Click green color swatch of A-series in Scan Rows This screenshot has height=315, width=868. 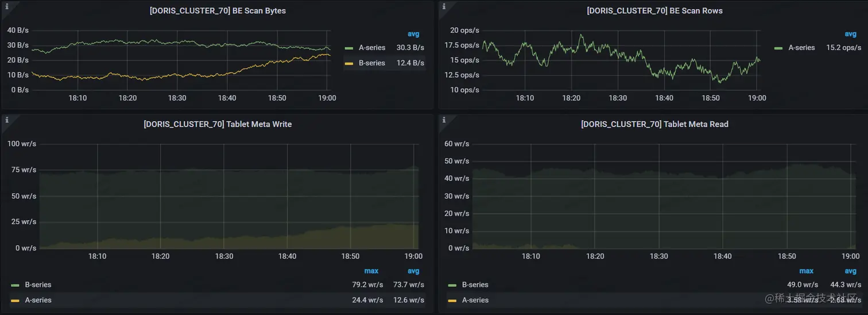point(778,48)
